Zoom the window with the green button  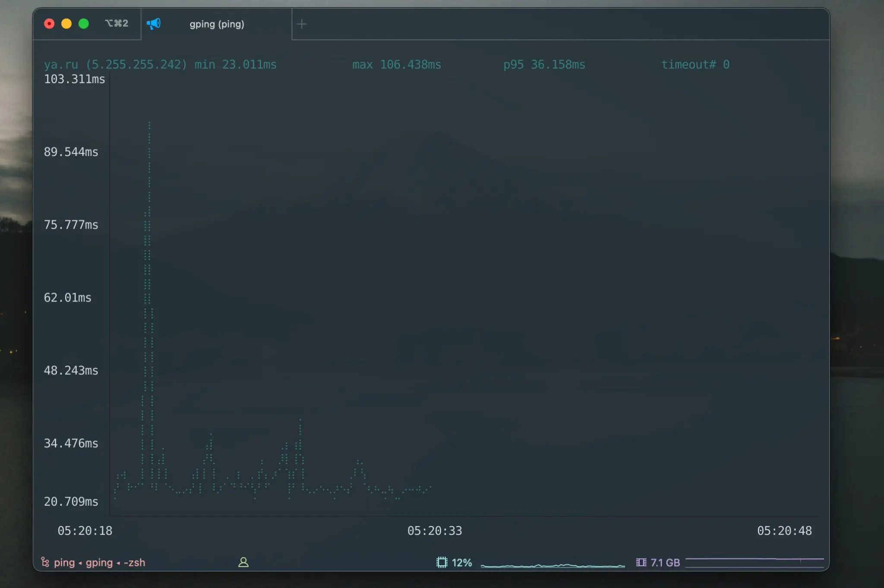point(84,24)
